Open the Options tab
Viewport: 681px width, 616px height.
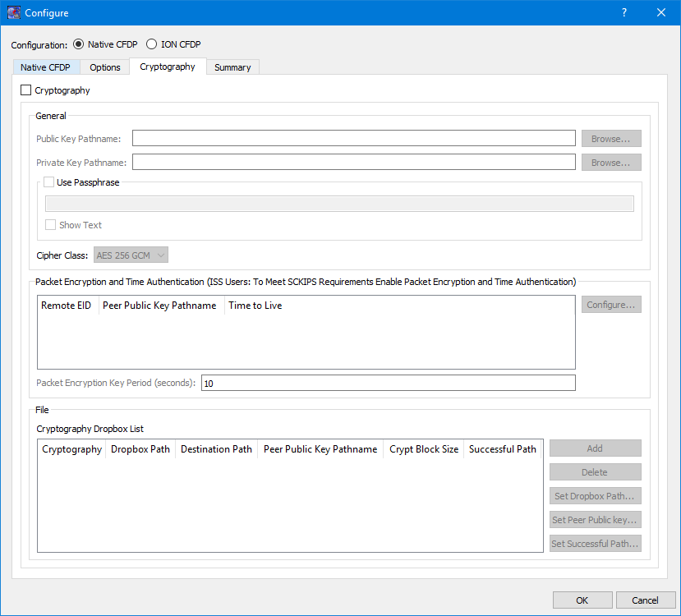click(105, 67)
